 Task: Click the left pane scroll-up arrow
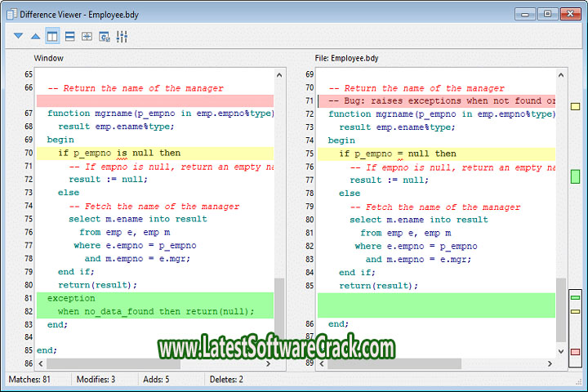(x=279, y=75)
